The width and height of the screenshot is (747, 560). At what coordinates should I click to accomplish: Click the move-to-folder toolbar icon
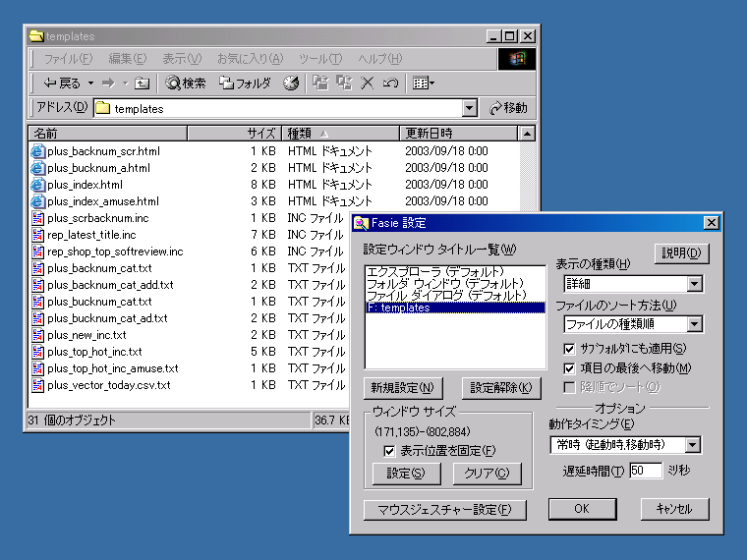click(320, 84)
